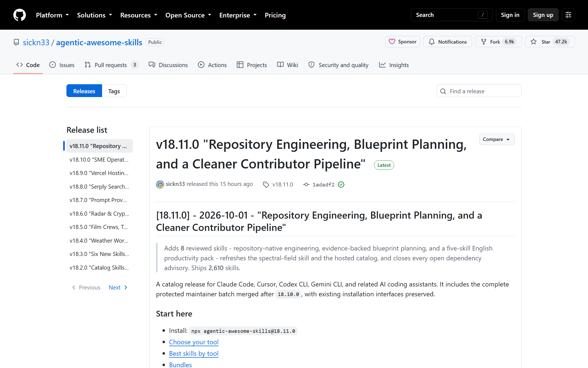Select the Releases button
This screenshot has width=588, height=368.
pyautogui.click(x=84, y=91)
